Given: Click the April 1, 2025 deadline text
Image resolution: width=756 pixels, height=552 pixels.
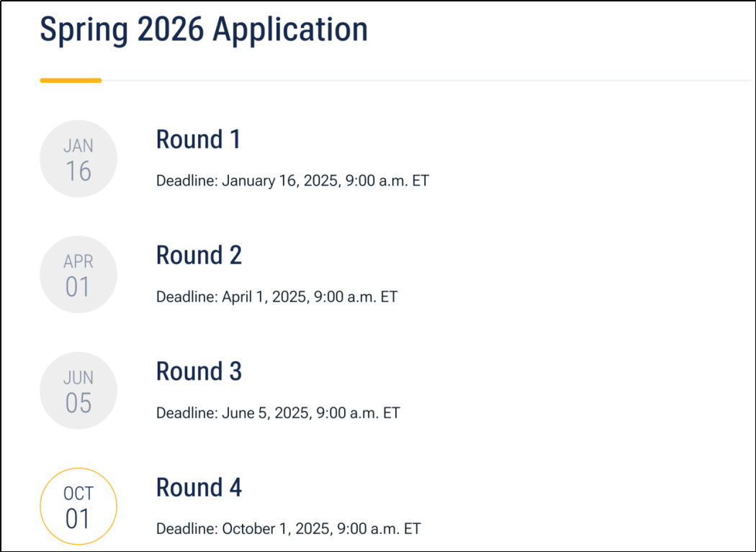Looking at the screenshot, I should point(276,297).
